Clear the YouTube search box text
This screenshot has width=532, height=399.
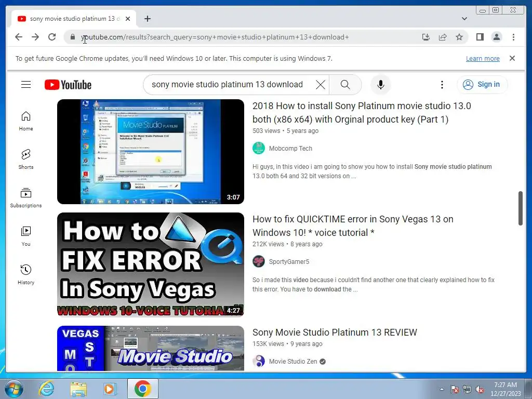tap(320, 85)
